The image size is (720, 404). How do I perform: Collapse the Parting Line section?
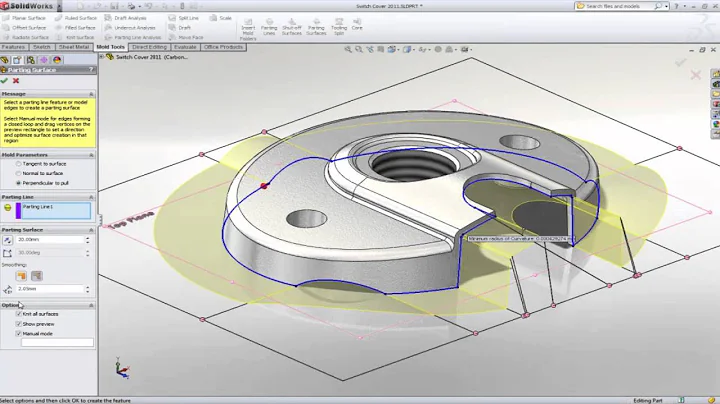[91, 197]
